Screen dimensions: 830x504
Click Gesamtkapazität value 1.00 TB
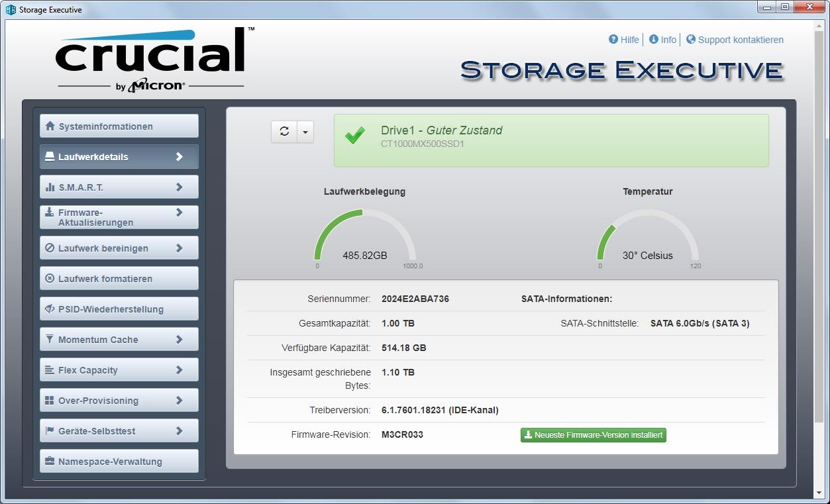398,323
